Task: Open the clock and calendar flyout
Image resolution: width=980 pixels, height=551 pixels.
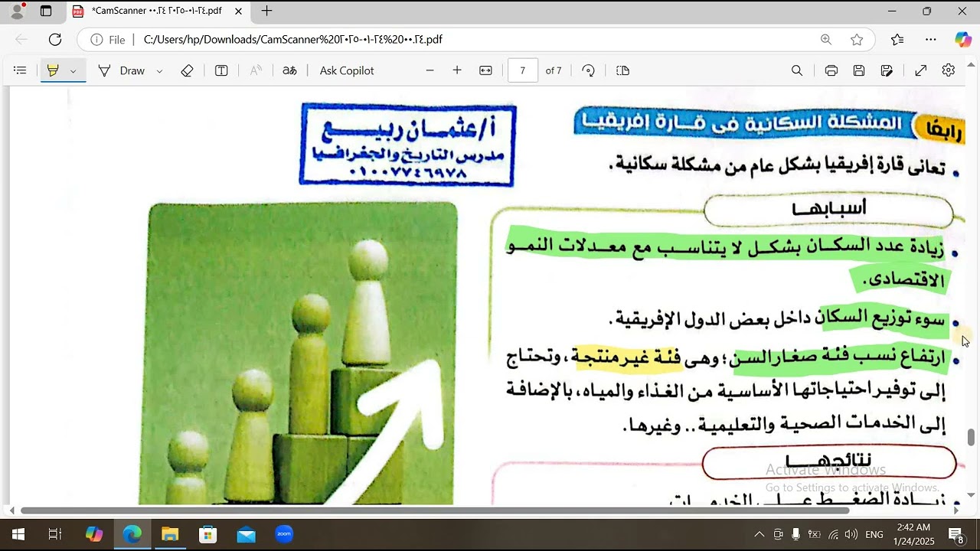Action: tap(913, 534)
